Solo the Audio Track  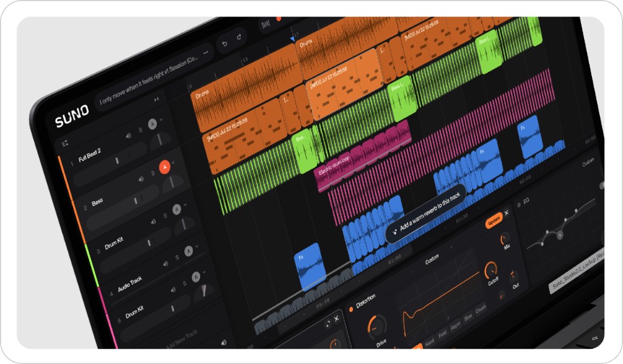point(177,258)
